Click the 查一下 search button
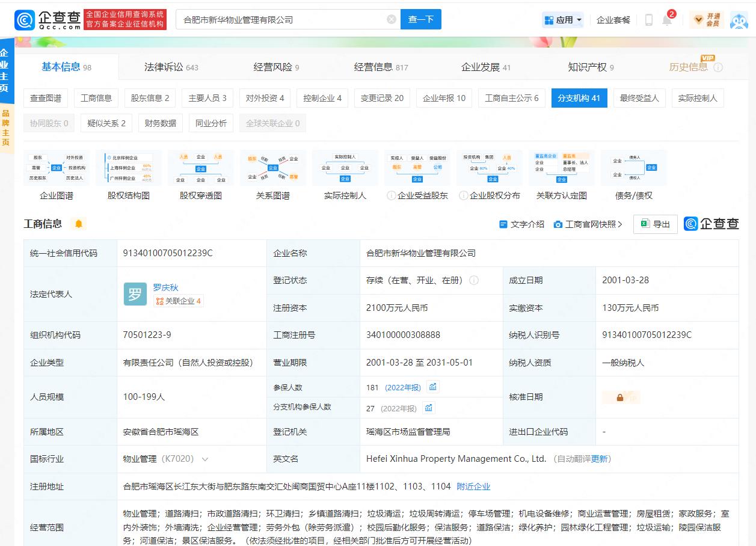The height and width of the screenshot is (546, 756). click(421, 19)
